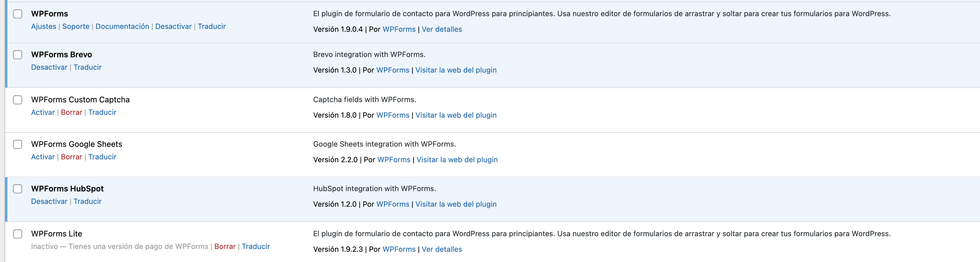980x262 pixels.
Task: Mark the WPForms HubSpot checkbox
Action: pyautogui.click(x=18, y=189)
